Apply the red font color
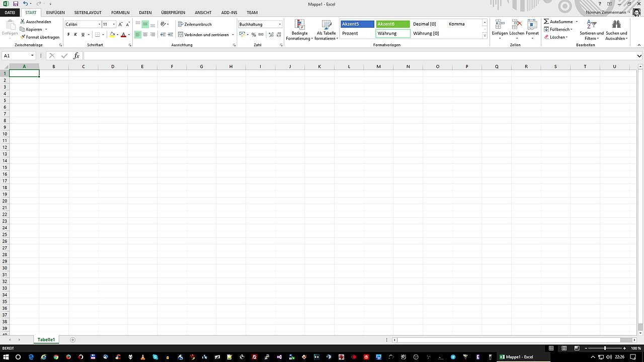The image size is (644, 362). tap(123, 35)
